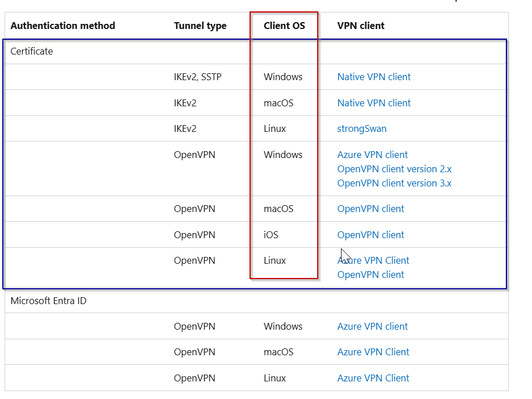Select OpenVPN cell in Entra ID Windows row
Screen dimensions: 532x399
pos(194,326)
